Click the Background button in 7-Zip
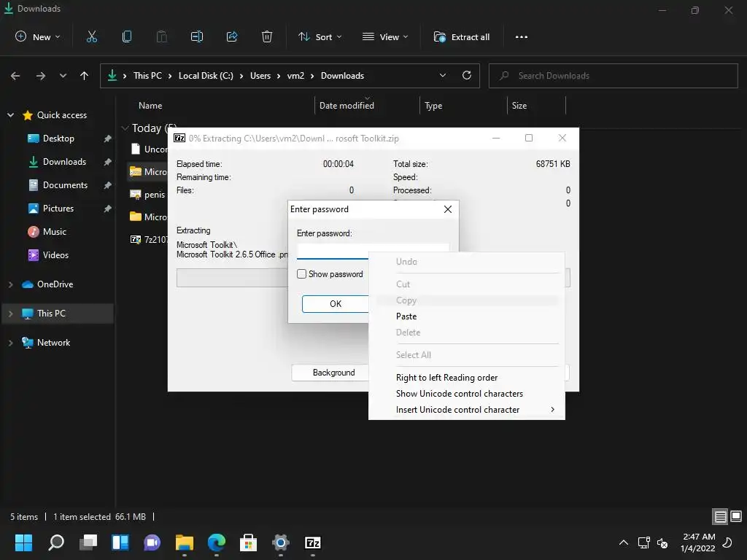The image size is (747, 560). click(x=330, y=373)
